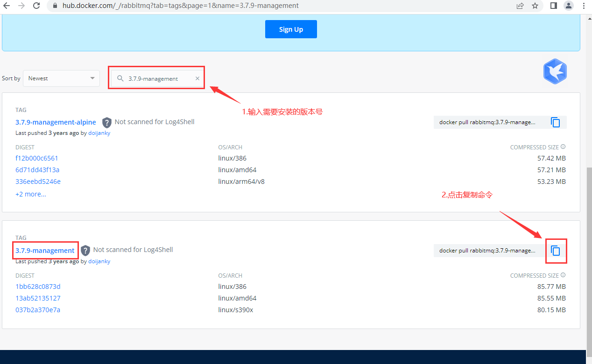Click info icon next to alpine Compressed Size
Image resolution: width=592 pixels, height=364 pixels.
563,147
